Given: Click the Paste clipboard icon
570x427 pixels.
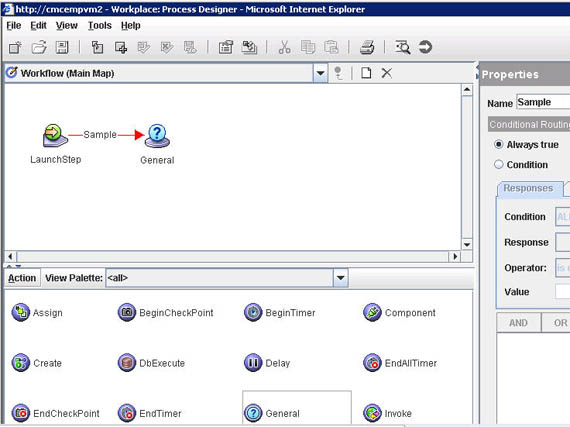Looking at the screenshot, I should [331, 48].
